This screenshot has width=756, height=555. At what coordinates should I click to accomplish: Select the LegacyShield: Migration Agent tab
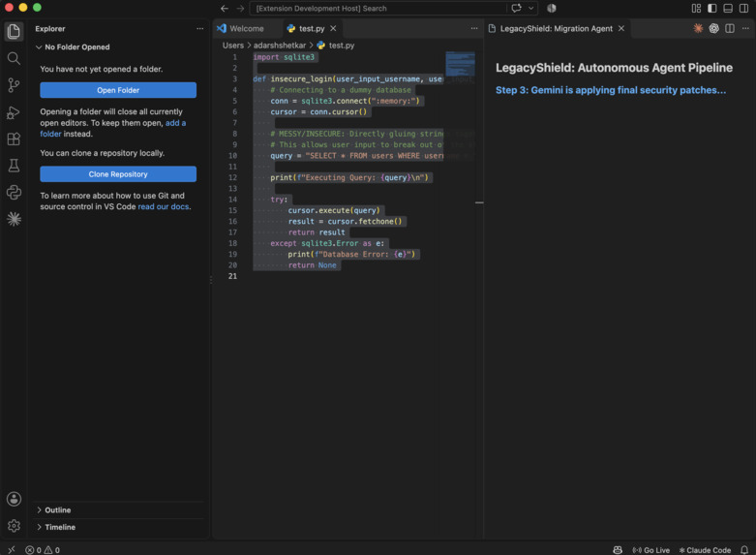[556, 28]
